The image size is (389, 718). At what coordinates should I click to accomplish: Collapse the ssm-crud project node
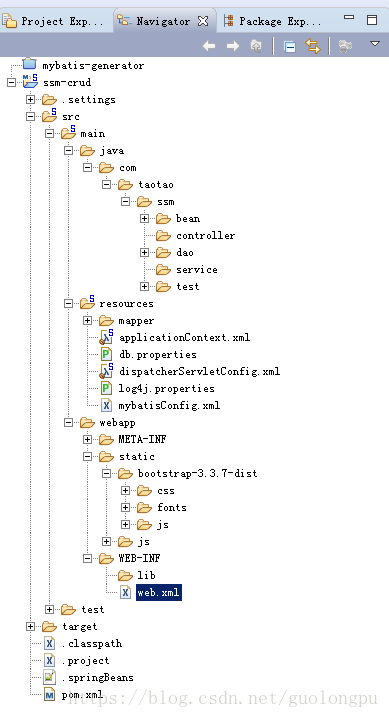(x=11, y=82)
